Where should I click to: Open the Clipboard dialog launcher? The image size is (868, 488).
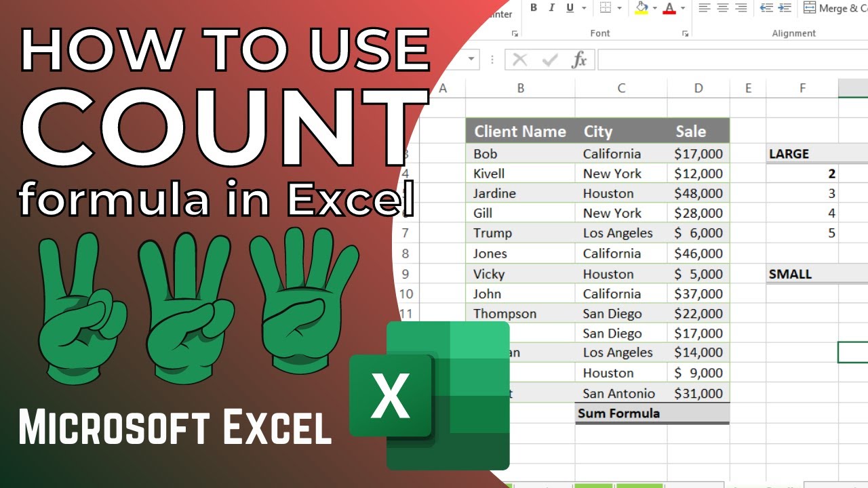pyautogui.click(x=515, y=33)
